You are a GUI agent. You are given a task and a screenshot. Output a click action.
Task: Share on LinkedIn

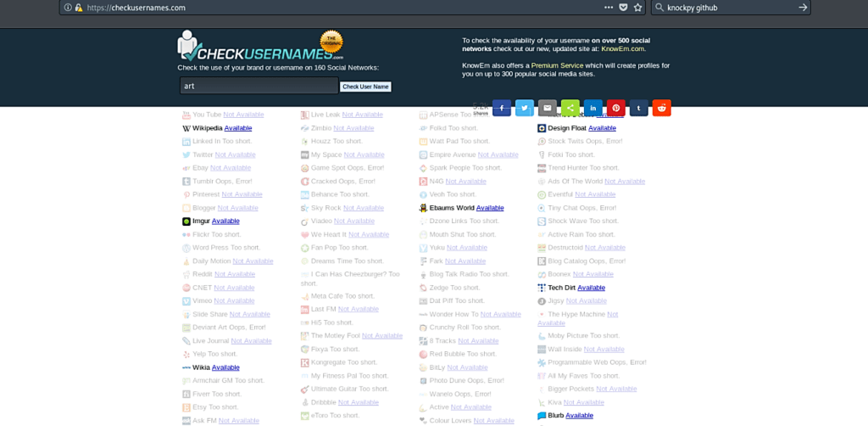point(593,108)
